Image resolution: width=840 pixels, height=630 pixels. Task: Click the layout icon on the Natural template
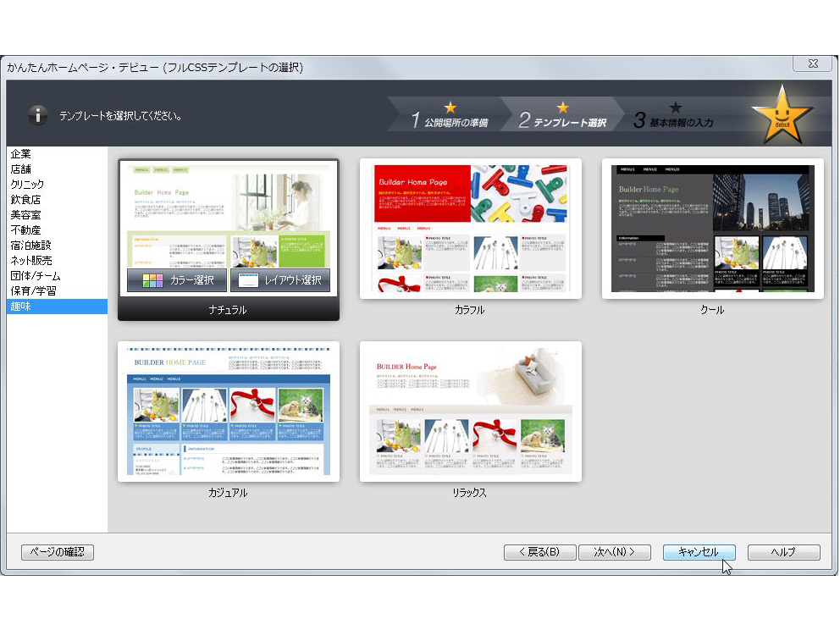click(x=248, y=280)
